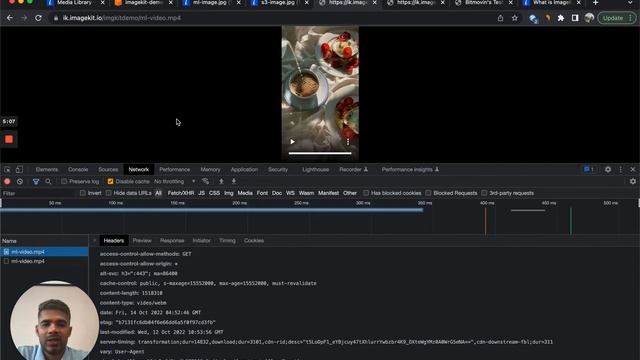The width and height of the screenshot is (640, 360).
Task: Import a HAR file with upload arrow
Action: click(x=221, y=181)
